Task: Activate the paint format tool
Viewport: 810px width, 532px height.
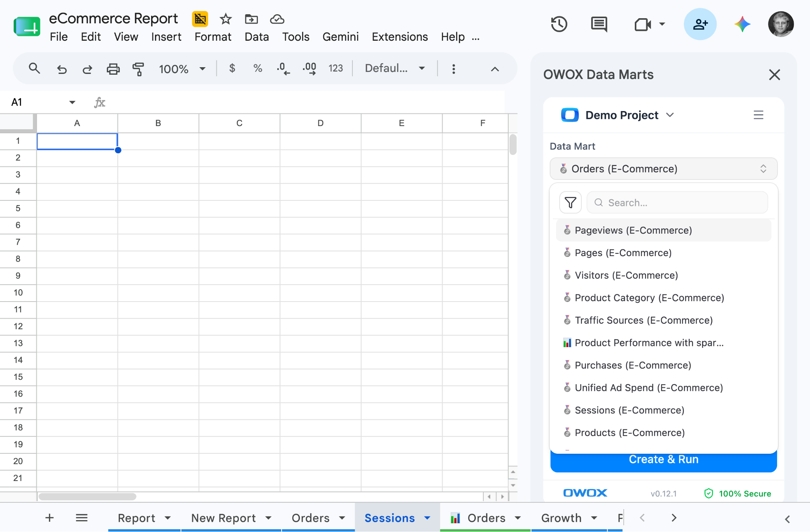Action: [138, 69]
